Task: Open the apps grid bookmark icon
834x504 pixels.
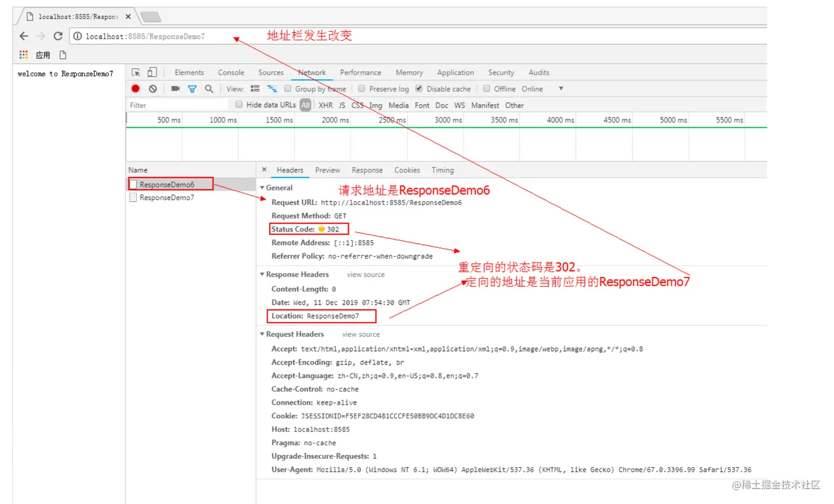Action: tap(23, 55)
